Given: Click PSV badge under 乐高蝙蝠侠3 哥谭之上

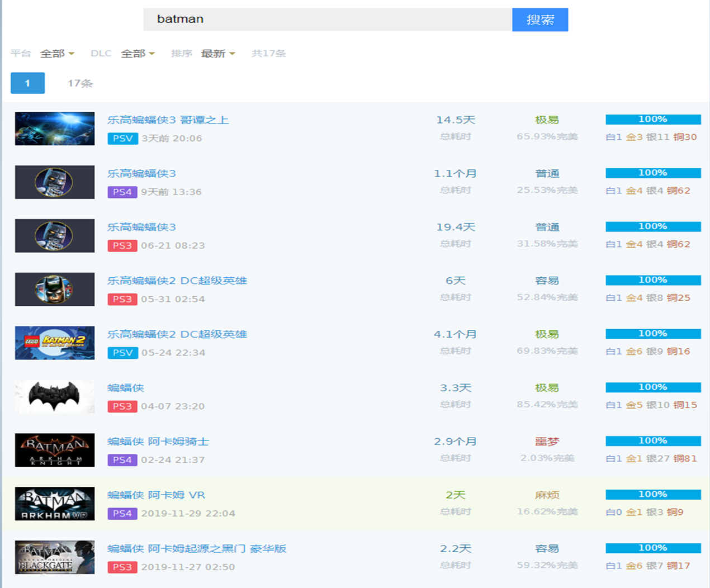Looking at the screenshot, I should (122, 139).
